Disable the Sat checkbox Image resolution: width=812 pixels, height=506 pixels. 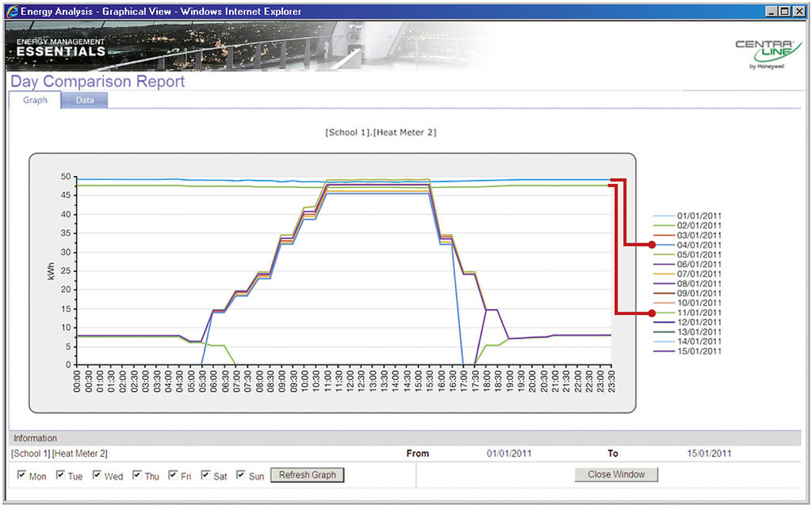(205, 476)
